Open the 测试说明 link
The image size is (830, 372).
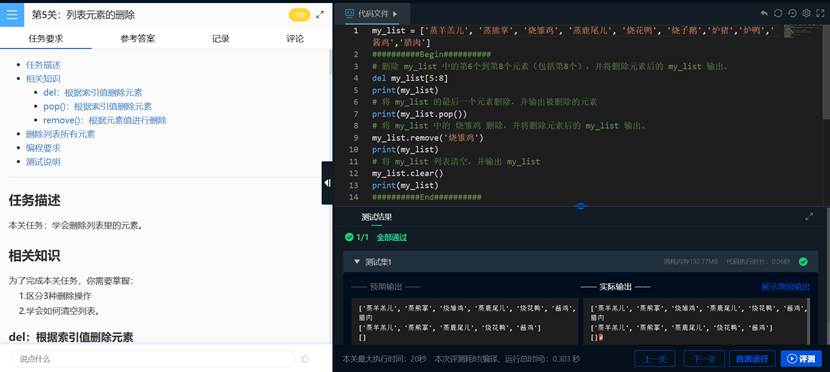pyautogui.click(x=43, y=161)
